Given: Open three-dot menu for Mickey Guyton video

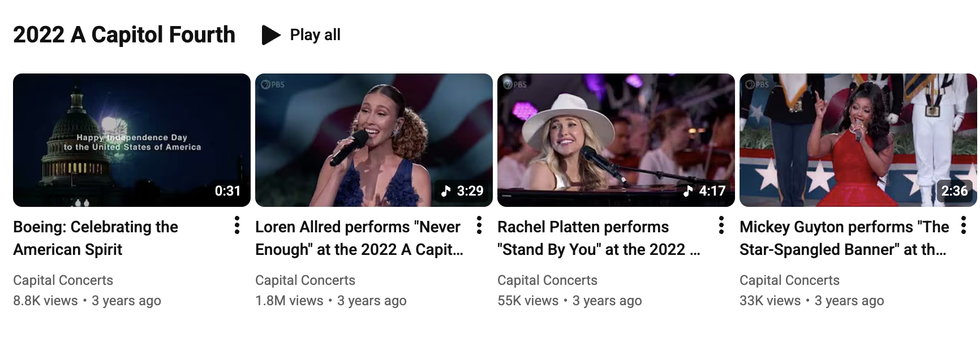Looking at the screenshot, I should pos(964,225).
